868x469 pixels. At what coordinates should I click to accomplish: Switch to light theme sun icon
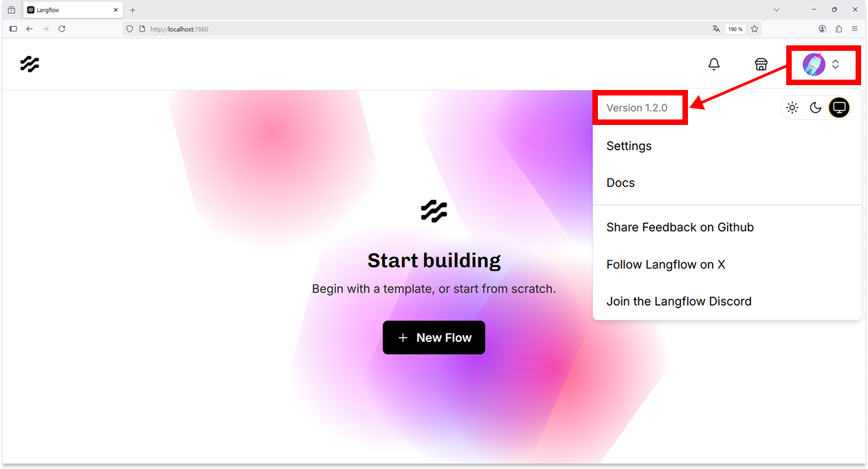tap(792, 108)
